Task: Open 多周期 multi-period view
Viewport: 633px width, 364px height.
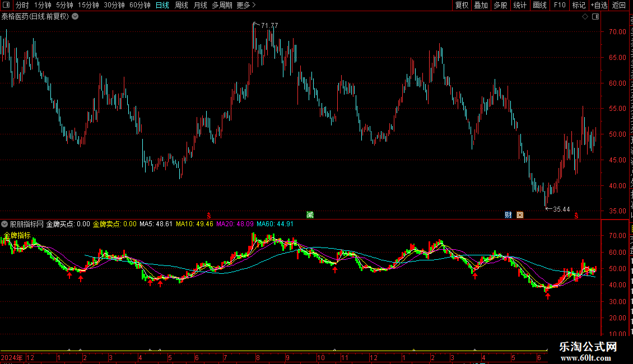Action: coord(222,5)
